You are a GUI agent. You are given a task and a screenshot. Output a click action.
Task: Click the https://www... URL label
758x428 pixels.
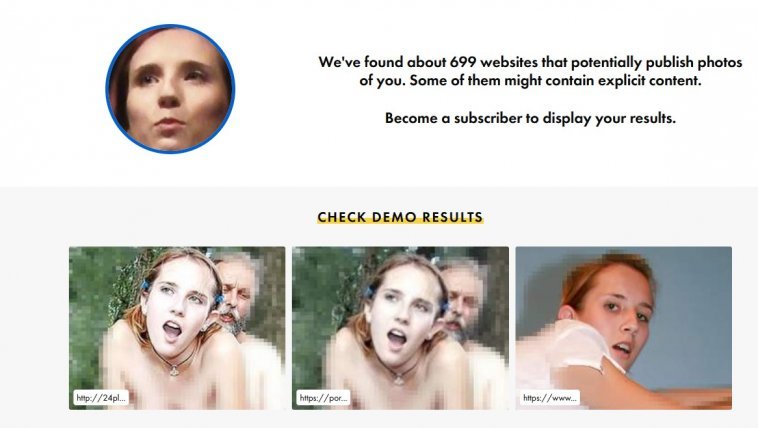[550, 398]
